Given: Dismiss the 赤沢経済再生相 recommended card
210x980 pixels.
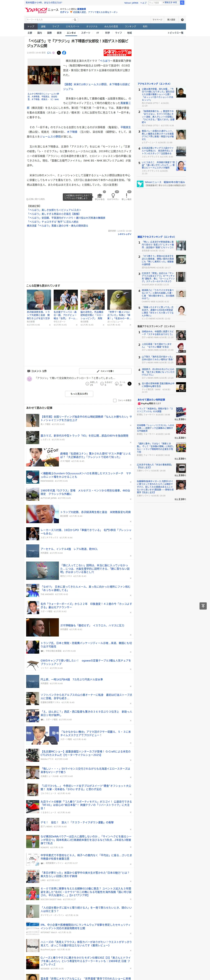Looking at the screenshot, I should pos(50,325).
